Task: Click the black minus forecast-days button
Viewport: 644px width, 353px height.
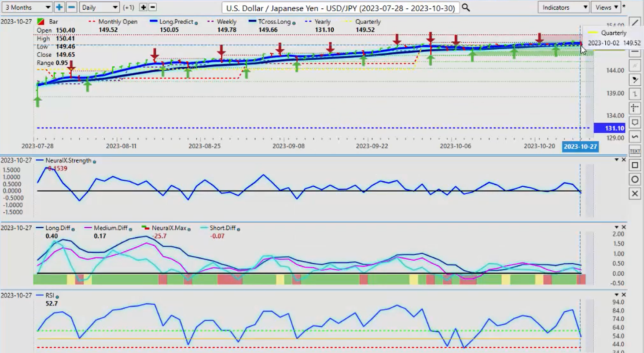Action: pos(152,7)
